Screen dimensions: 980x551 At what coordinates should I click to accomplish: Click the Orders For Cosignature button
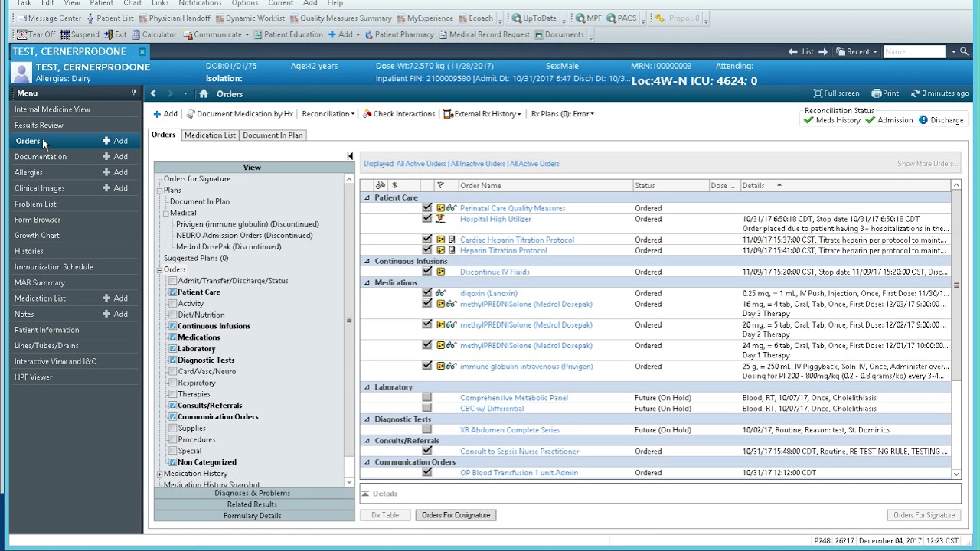[x=456, y=515]
